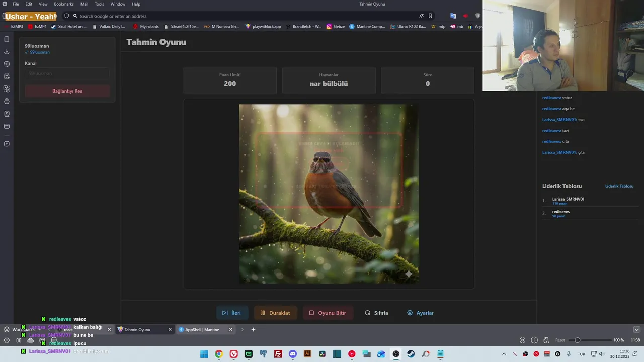Click Larissa_SMRNV01 leaderboard entry

(x=590, y=201)
